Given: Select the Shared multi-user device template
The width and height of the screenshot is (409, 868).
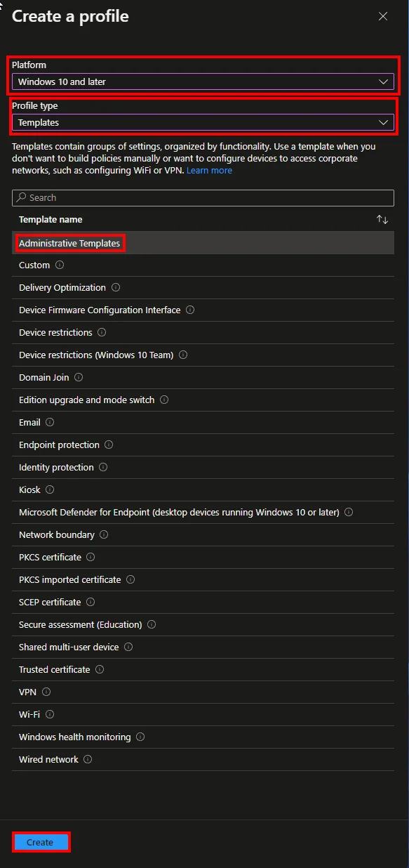Looking at the screenshot, I should (203, 647).
